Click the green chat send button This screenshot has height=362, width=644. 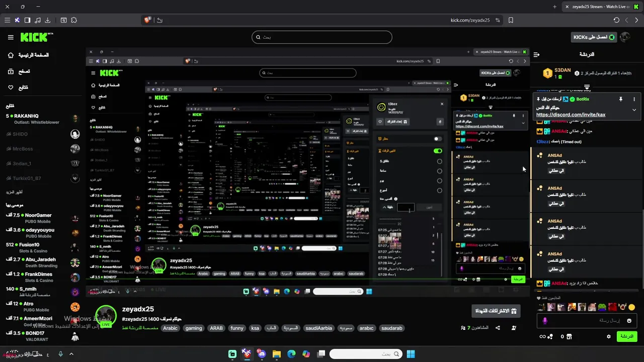pos(627,336)
